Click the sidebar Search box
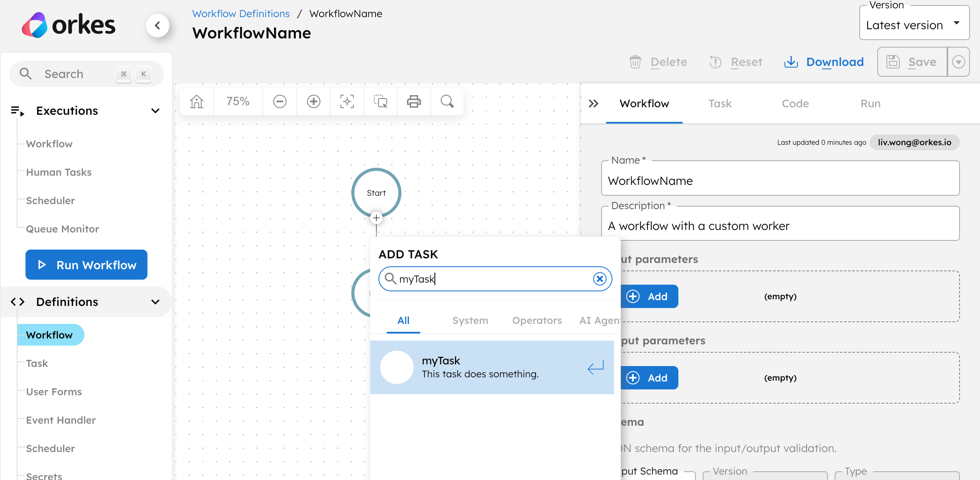The height and width of the screenshot is (480, 980). tap(86, 74)
